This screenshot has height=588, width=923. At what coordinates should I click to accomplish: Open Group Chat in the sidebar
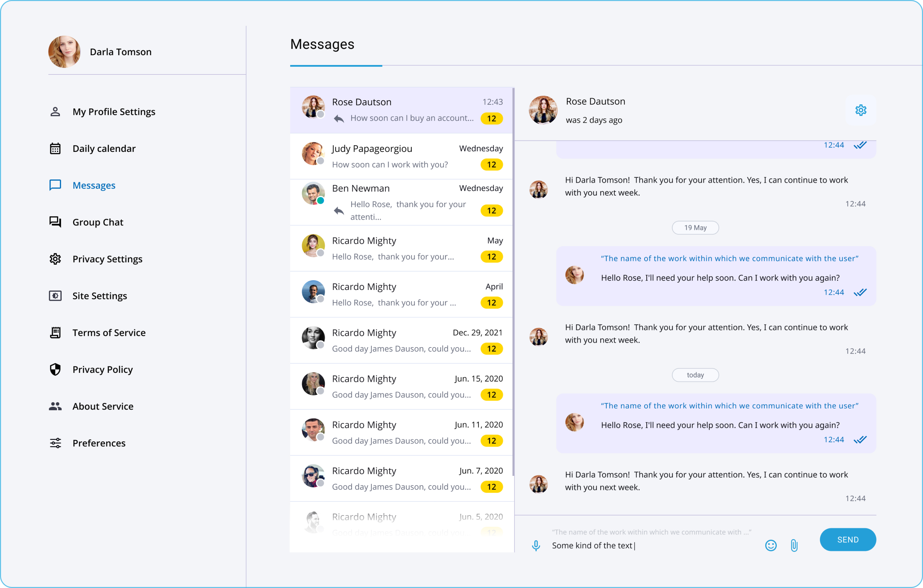click(98, 222)
